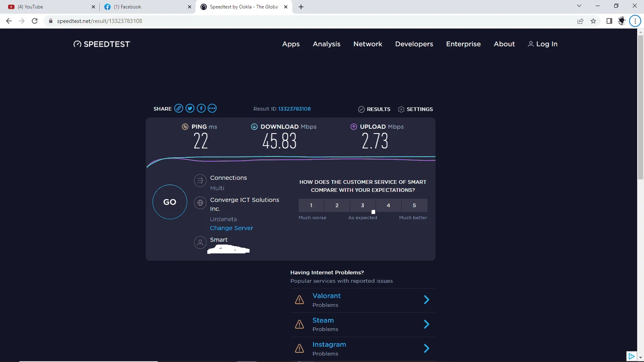The width and height of the screenshot is (644, 362).
Task: Rate customer service 5, much better
Action: (414, 205)
